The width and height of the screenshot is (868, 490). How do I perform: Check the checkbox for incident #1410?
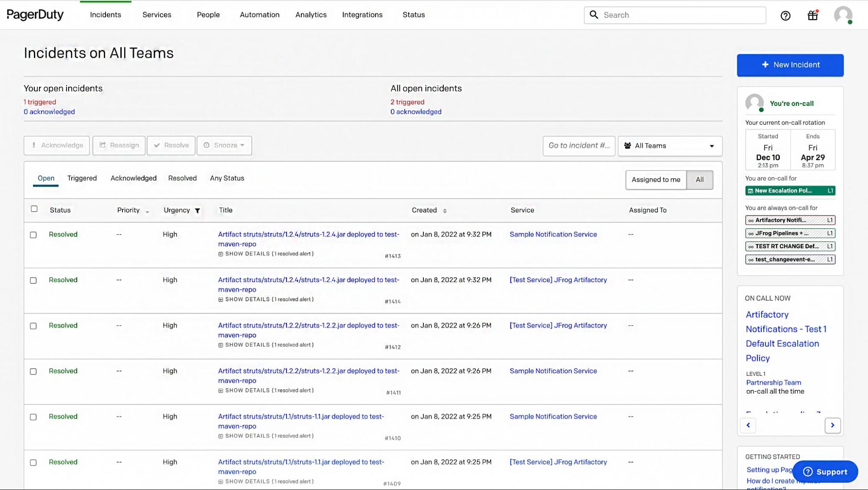[x=33, y=417]
